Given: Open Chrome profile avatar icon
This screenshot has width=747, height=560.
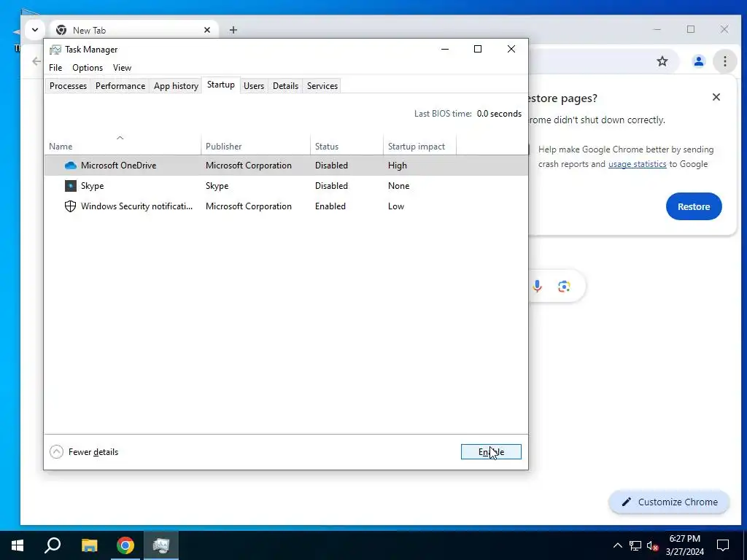Looking at the screenshot, I should (x=698, y=61).
